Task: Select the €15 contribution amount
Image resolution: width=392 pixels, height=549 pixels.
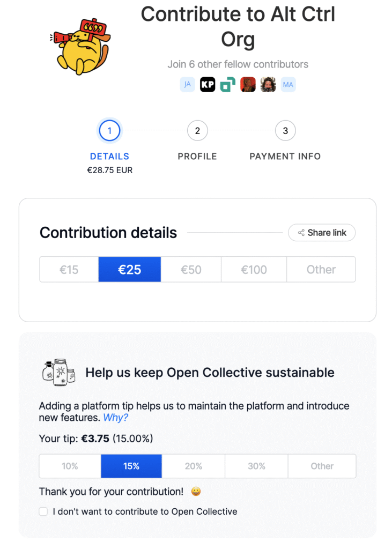Action: [x=69, y=269]
